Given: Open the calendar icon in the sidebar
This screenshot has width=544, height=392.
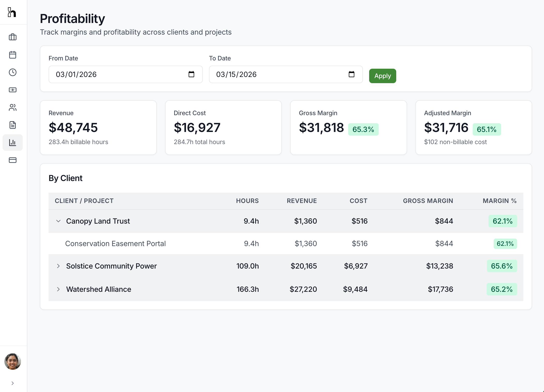Looking at the screenshot, I should coord(13,55).
